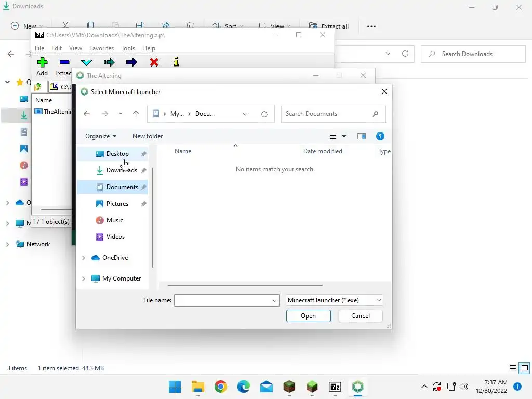Expand the address bar path dropdown in dialog
This screenshot has width=532, height=399.
(245, 114)
